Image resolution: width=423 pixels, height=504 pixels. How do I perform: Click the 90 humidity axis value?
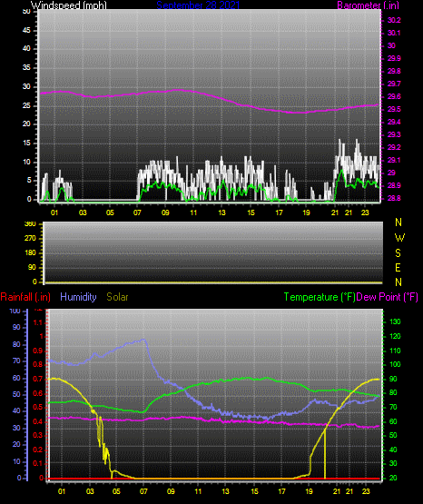(x=16, y=327)
